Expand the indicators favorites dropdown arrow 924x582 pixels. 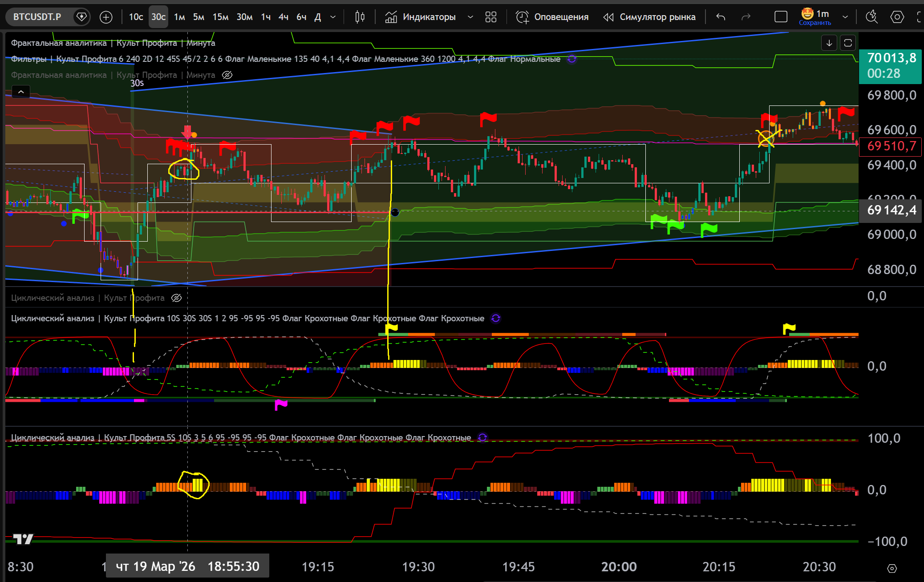pyautogui.click(x=470, y=17)
